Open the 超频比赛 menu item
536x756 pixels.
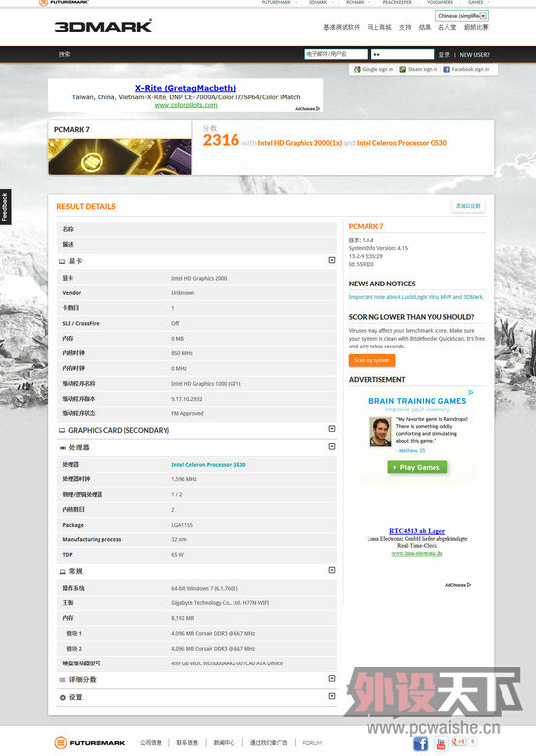tap(476, 27)
